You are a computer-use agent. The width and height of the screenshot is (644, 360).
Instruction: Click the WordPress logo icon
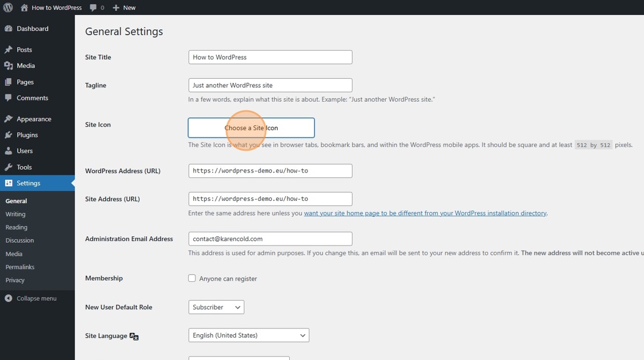point(8,7)
